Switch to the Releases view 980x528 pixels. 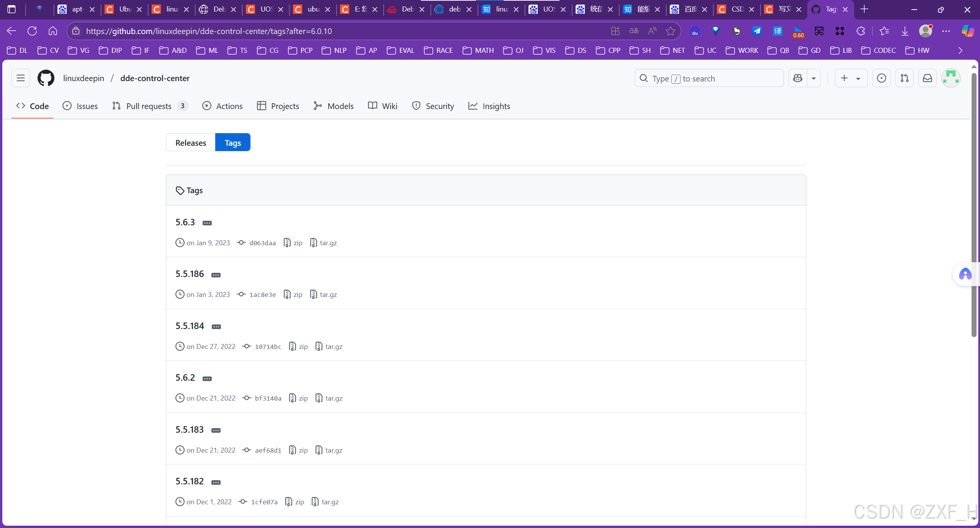pos(191,143)
